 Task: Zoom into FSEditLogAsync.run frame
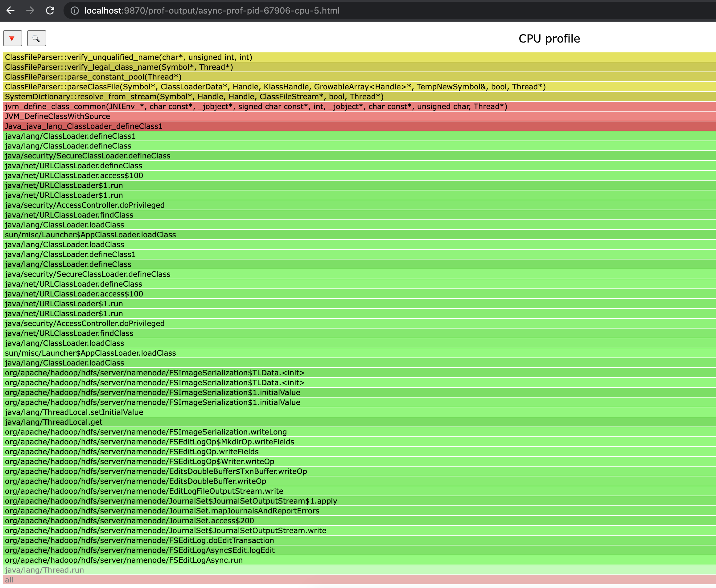click(124, 560)
